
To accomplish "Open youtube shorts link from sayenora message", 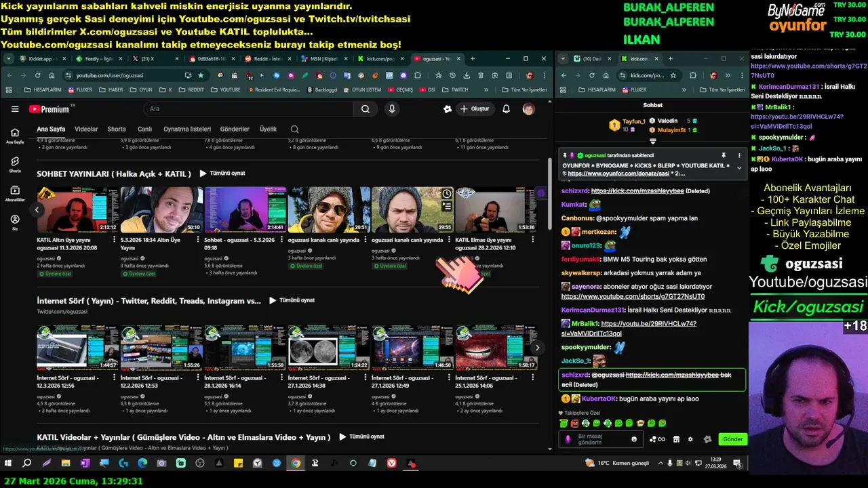I will [633, 296].
